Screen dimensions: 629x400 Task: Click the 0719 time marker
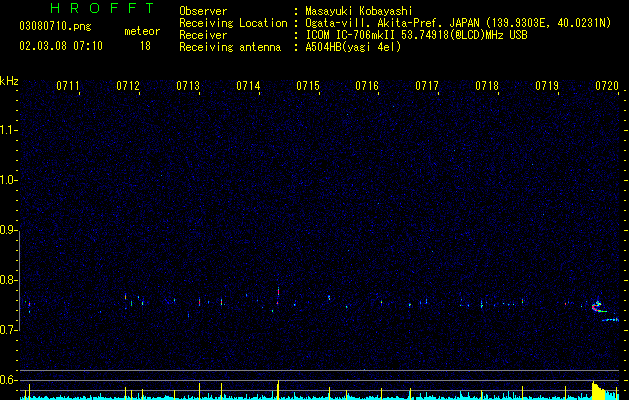[x=547, y=85]
